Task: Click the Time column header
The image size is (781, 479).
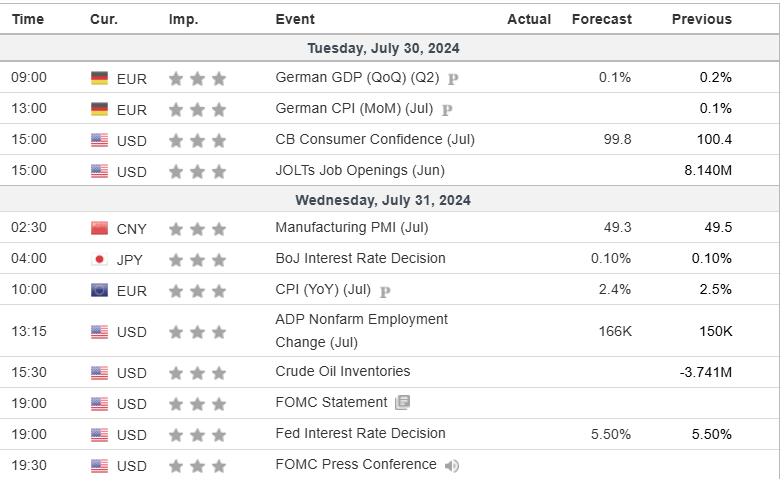Action: (x=28, y=19)
